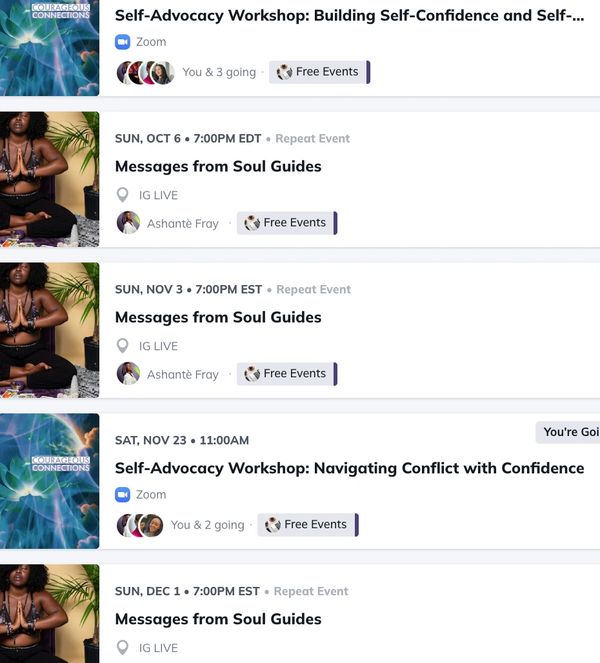Click the location pin icon for Nov 3 event
The image size is (600, 663).
click(122, 346)
